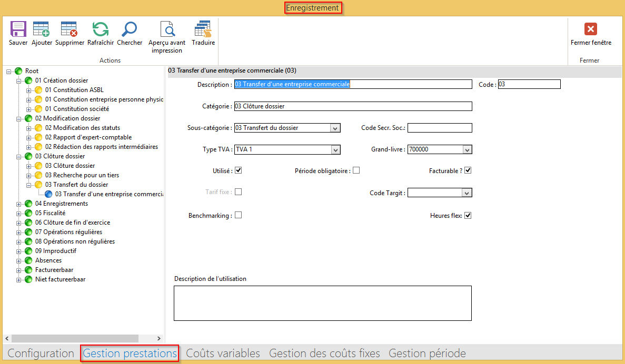Expand the 04 Enregistrements tree node
The image size is (625, 364).
point(19,204)
